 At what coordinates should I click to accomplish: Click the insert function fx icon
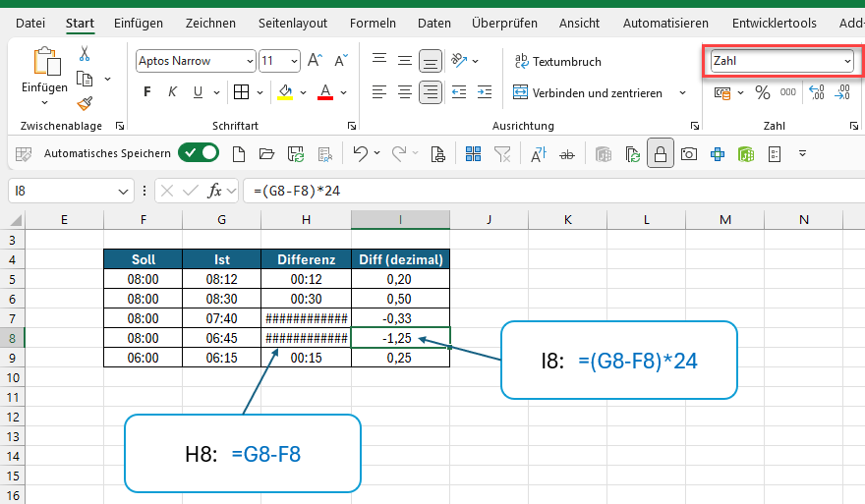[215, 191]
